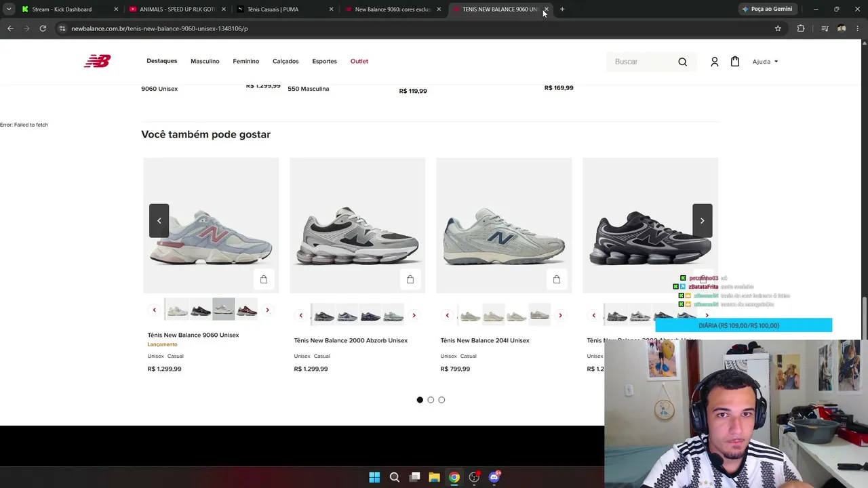The height and width of the screenshot is (488, 868).
Task: Open a new browser tab
Action: pyautogui.click(x=562, y=9)
